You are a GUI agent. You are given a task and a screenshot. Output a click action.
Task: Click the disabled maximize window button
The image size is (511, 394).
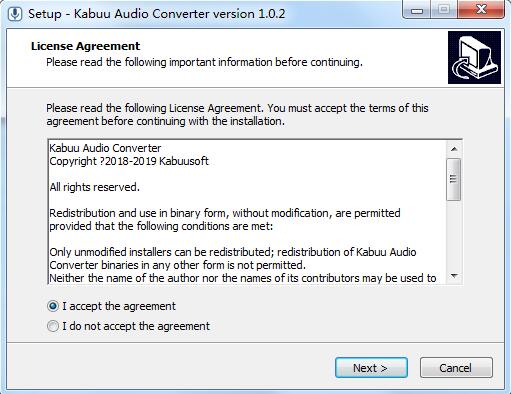[x=444, y=10]
